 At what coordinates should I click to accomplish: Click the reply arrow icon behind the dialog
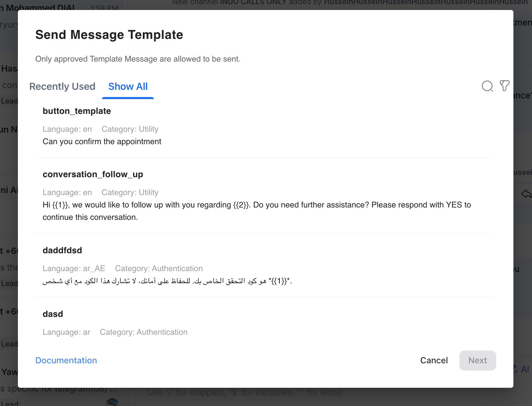coord(526,194)
